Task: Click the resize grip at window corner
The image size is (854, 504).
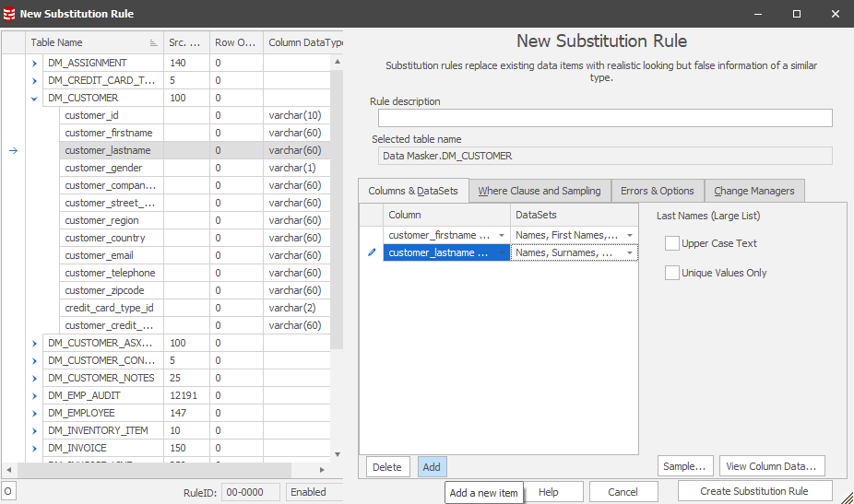Action: 847,497
